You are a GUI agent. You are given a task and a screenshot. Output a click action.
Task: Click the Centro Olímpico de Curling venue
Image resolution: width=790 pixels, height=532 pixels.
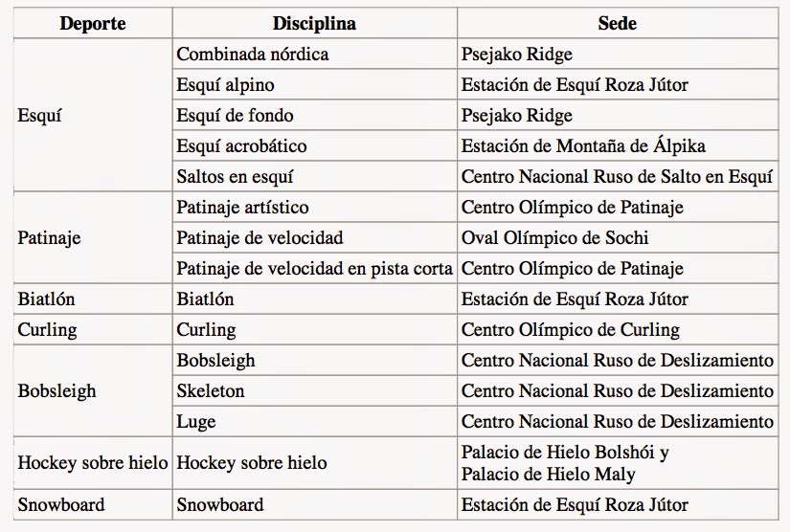pyautogui.click(x=570, y=330)
